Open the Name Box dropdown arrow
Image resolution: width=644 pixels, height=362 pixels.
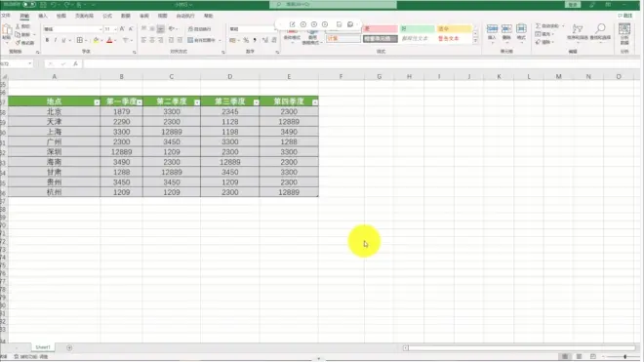29,63
